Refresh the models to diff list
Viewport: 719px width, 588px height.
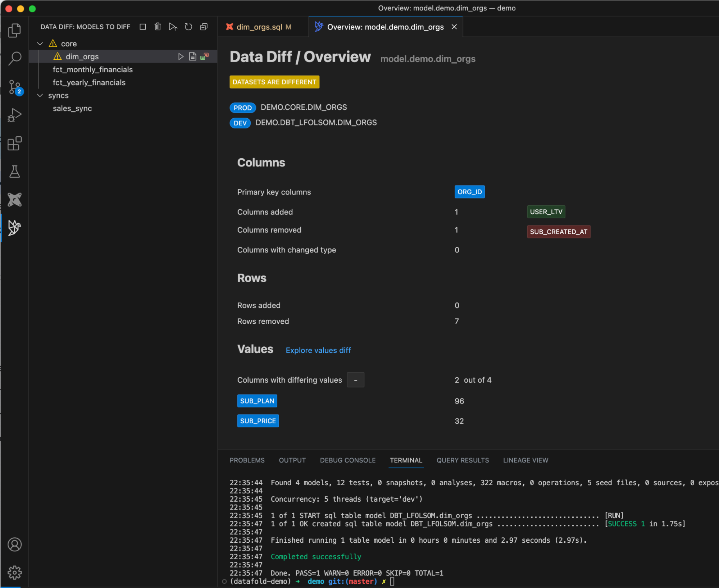[188, 27]
